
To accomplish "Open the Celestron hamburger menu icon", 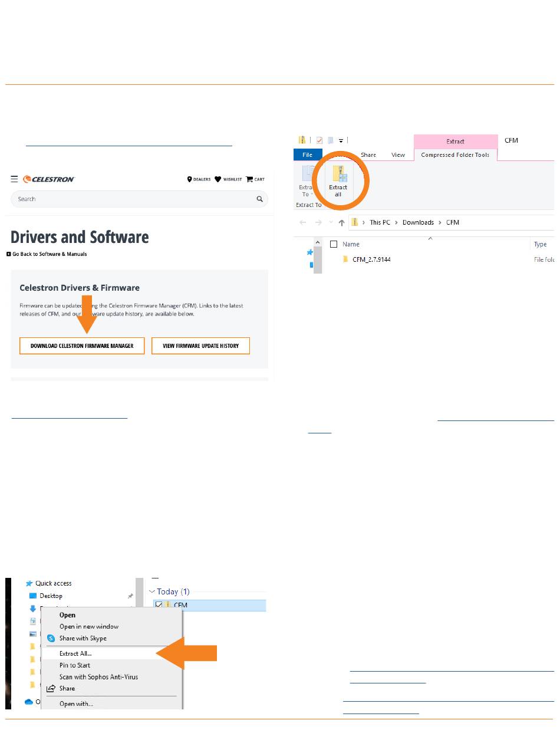I will [x=14, y=179].
